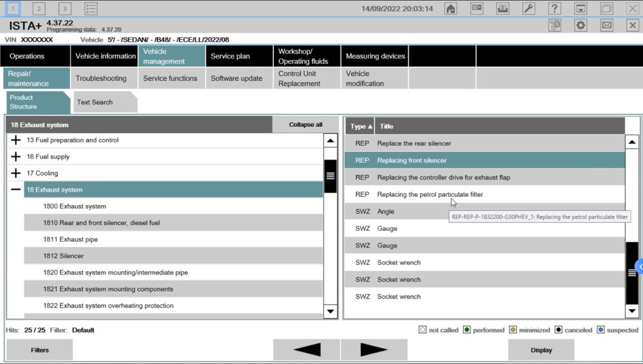This screenshot has height=364, width=643.
Task: Click the Title column header
Action: 500,127
